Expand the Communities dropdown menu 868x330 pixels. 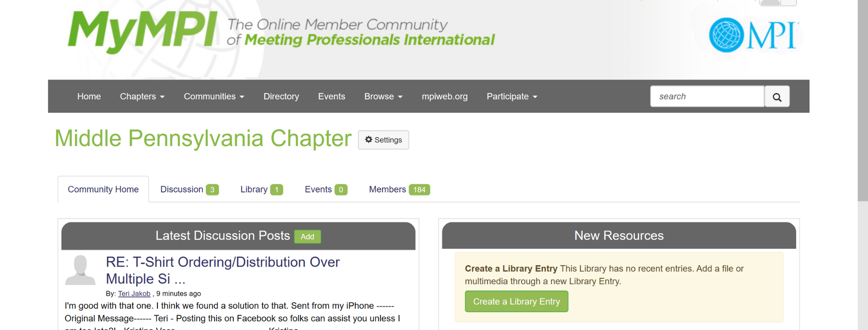point(214,96)
